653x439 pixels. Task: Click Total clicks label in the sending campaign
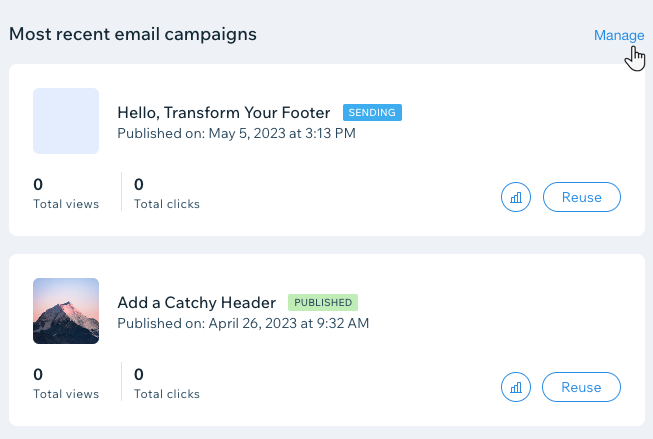(x=167, y=204)
